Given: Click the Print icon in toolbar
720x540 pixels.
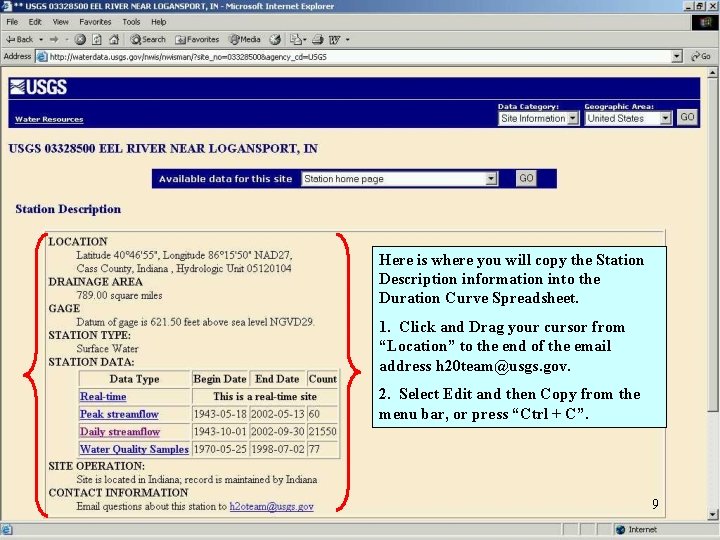Looking at the screenshot, I should (318, 39).
